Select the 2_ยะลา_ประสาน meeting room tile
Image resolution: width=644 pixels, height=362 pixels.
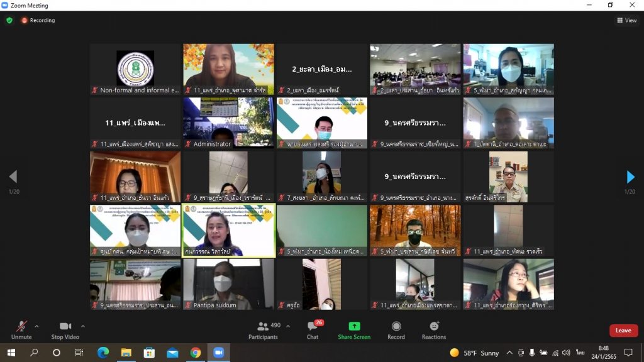(x=415, y=69)
